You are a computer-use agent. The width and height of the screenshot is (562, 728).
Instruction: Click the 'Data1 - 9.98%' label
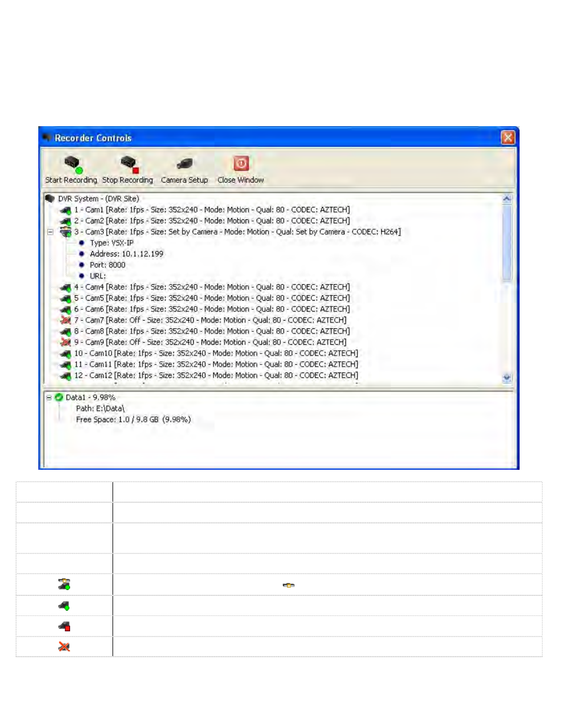[x=91, y=398]
